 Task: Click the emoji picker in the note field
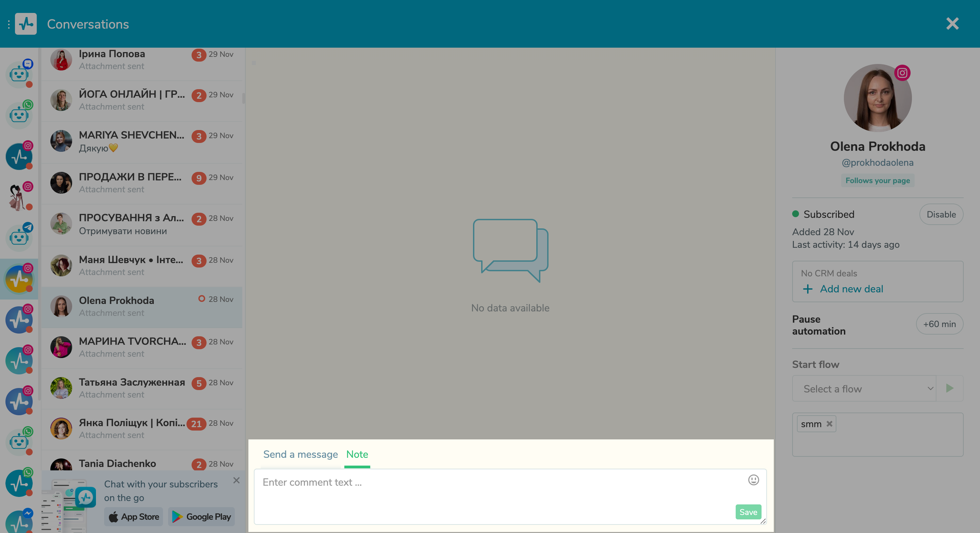754,481
